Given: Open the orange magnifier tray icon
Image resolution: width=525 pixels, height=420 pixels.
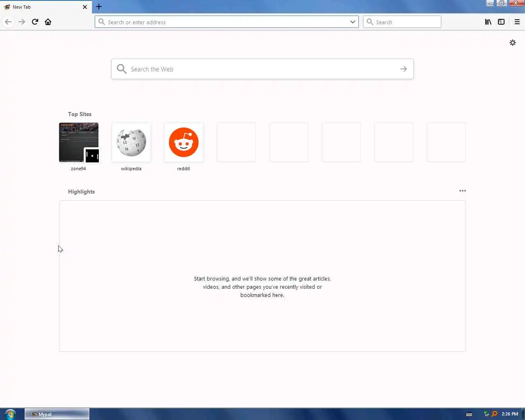Looking at the screenshot, I should point(494,414).
